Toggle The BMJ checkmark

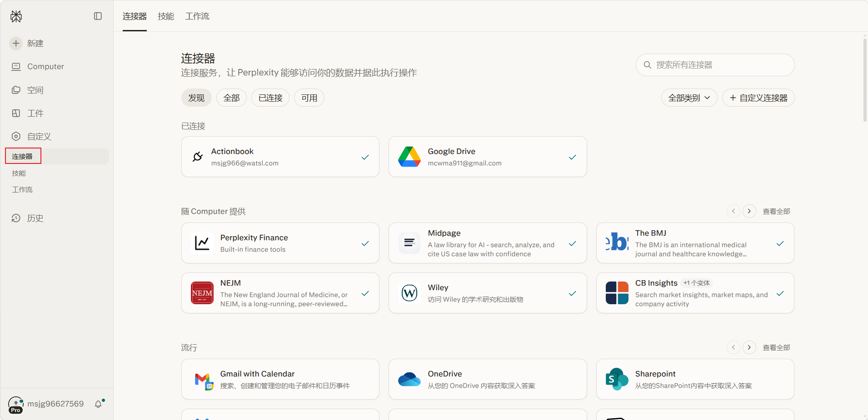[x=780, y=243]
